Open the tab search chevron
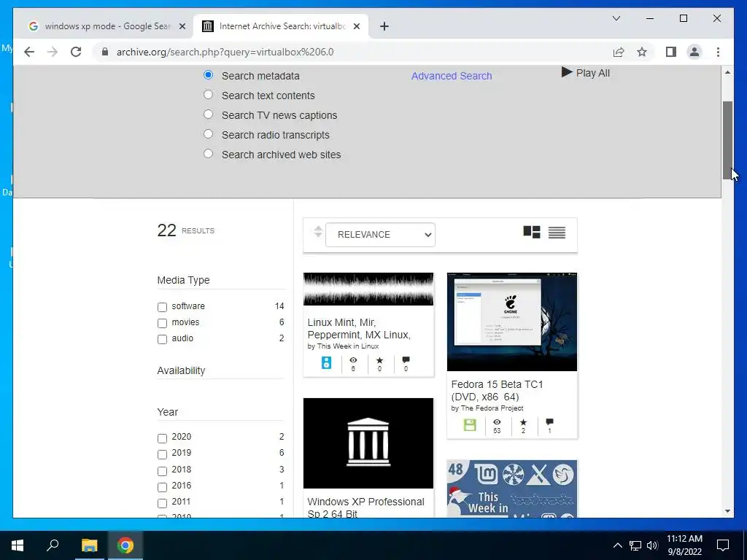 click(x=616, y=18)
